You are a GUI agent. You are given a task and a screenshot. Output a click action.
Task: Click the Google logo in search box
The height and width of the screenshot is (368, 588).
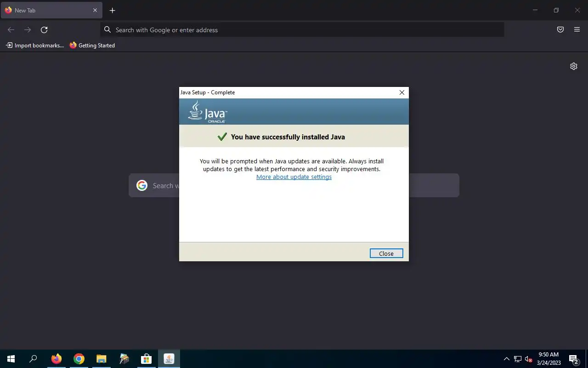(142, 185)
